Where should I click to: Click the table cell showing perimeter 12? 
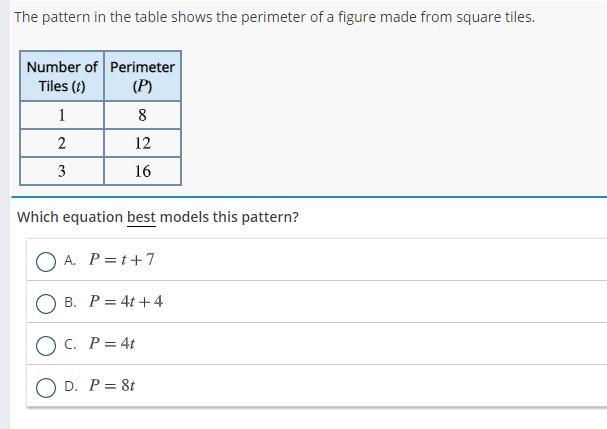pos(142,143)
